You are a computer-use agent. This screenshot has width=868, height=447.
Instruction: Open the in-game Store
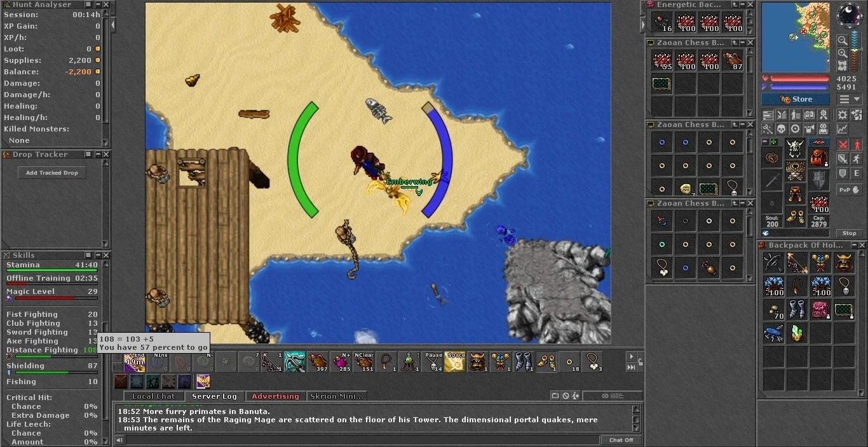pos(796,99)
